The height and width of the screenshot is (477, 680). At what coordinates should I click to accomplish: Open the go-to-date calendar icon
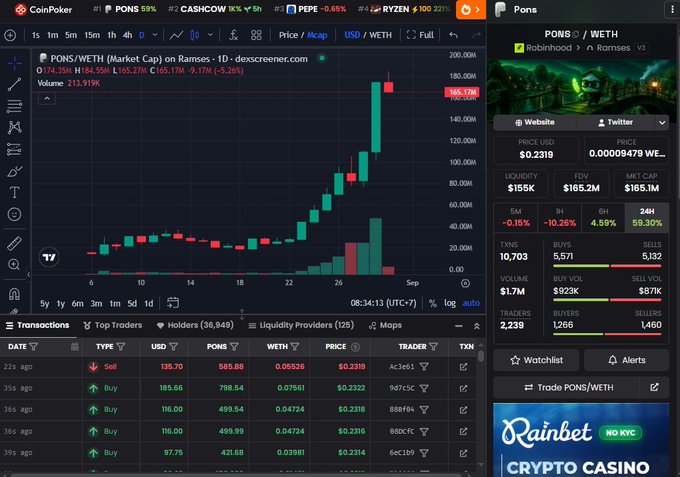point(173,303)
